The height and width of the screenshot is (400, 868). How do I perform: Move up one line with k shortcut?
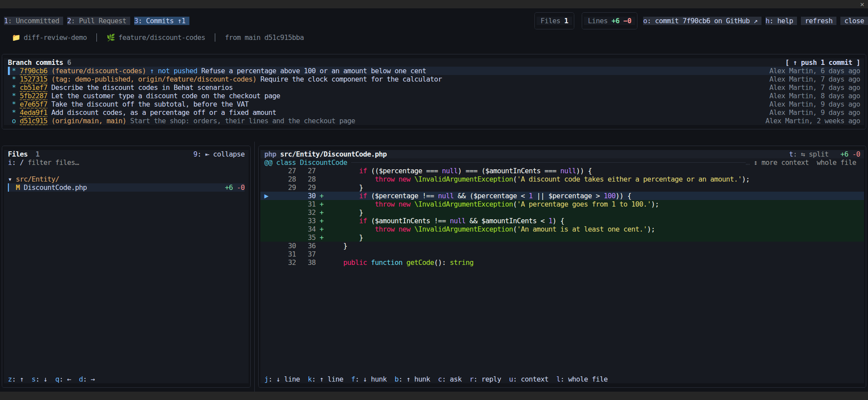click(x=326, y=379)
